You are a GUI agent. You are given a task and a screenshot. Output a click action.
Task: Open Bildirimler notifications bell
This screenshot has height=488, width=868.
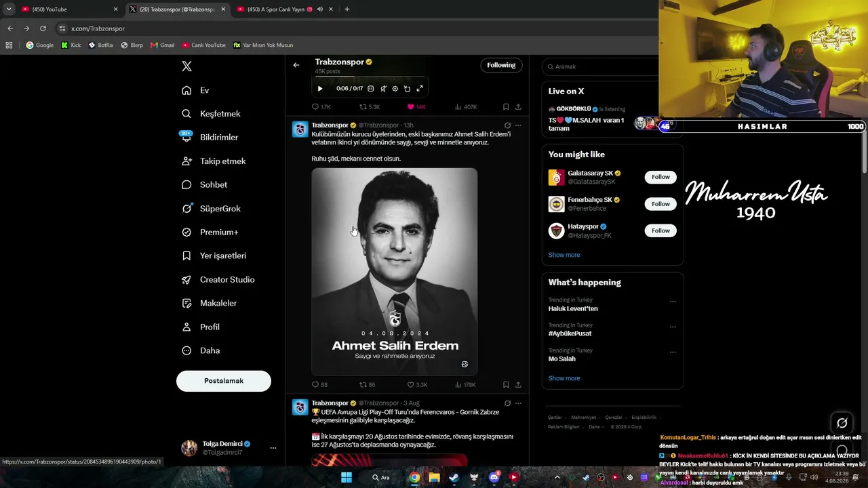[x=186, y=137]
